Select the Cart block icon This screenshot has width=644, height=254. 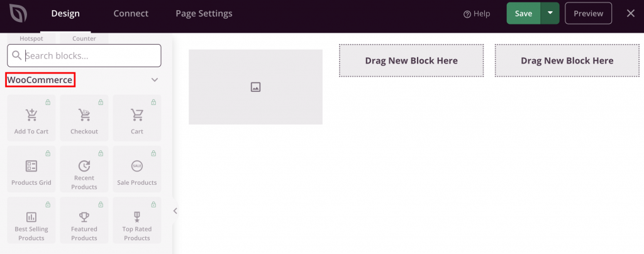(137, 116)
